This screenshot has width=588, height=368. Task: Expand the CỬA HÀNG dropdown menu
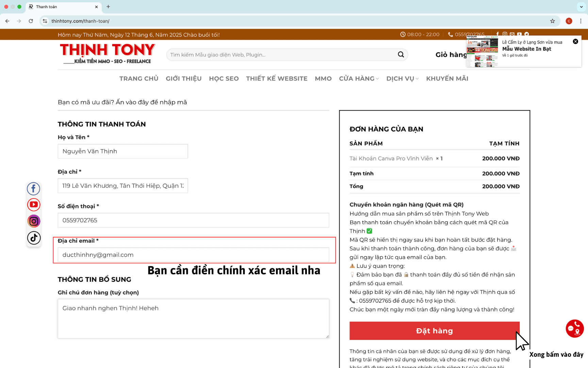359,78
